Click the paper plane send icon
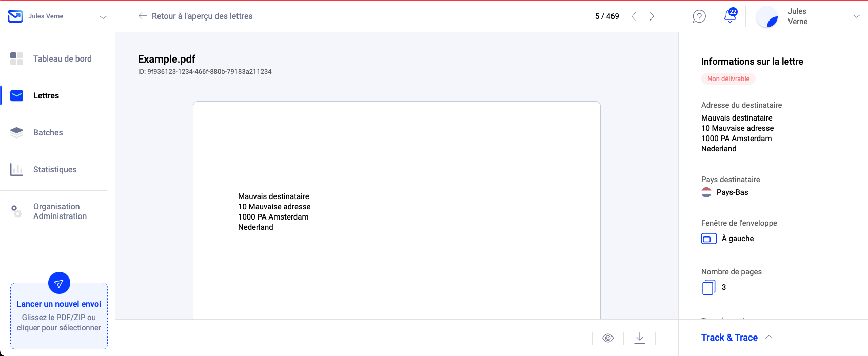This screenshot has height=356, width=868. [59, 283]
